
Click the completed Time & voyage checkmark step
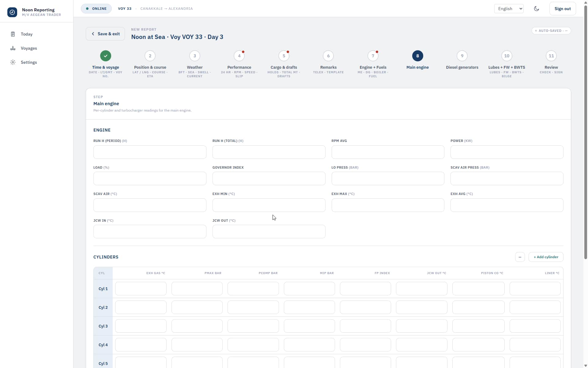coord(106,56)
